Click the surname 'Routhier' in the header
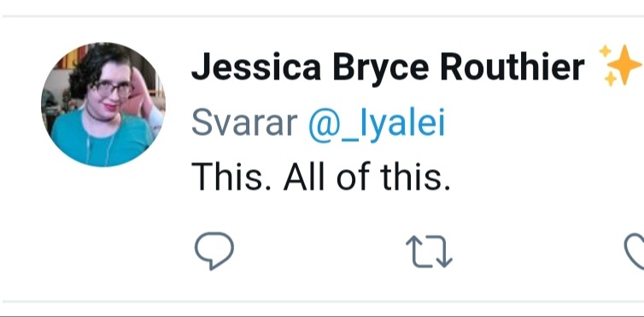Image resolution: width=644 pixels, height=317 pixels. pos(512,67)
